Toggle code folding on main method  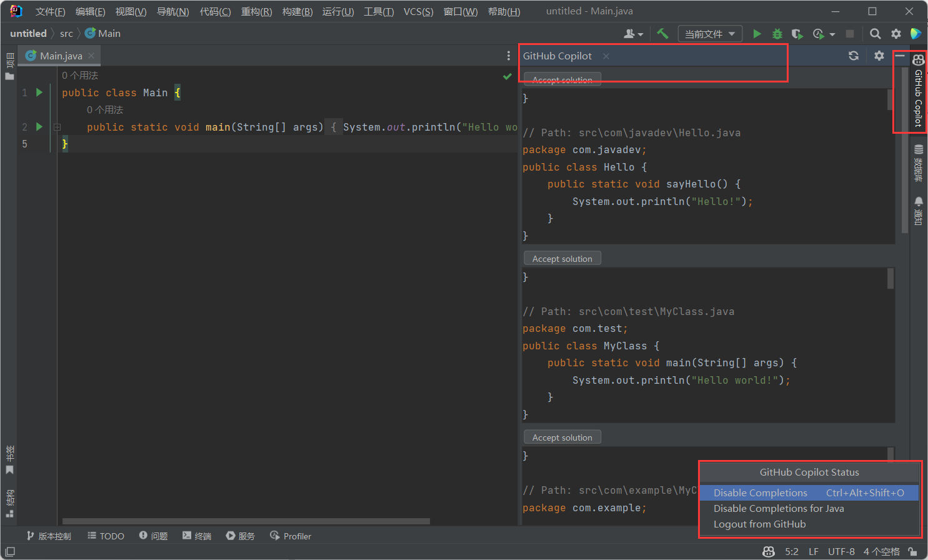coord(57,127)
